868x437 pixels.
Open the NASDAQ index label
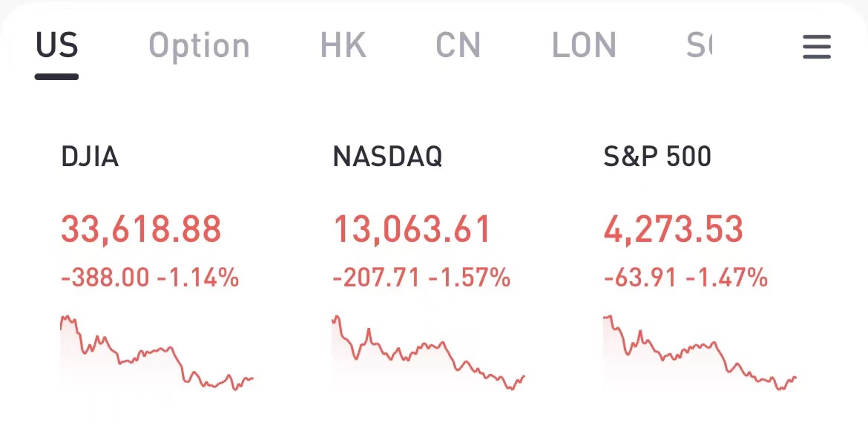click(387, 157)
